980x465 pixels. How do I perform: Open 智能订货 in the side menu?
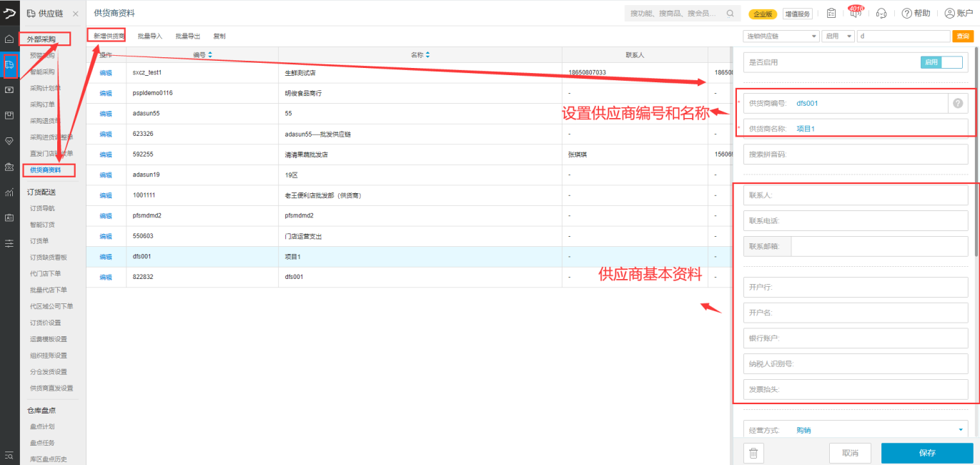pyautogui.click(x=42, y=225)
